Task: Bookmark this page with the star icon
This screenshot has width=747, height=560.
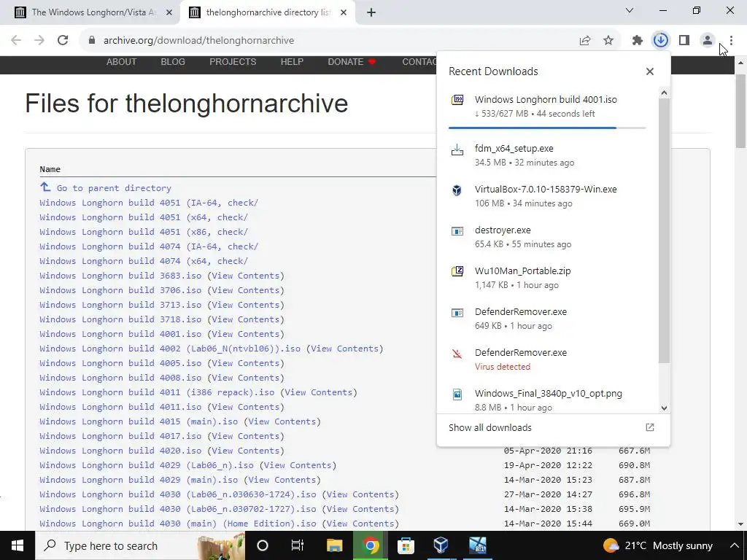Action: 608,41
